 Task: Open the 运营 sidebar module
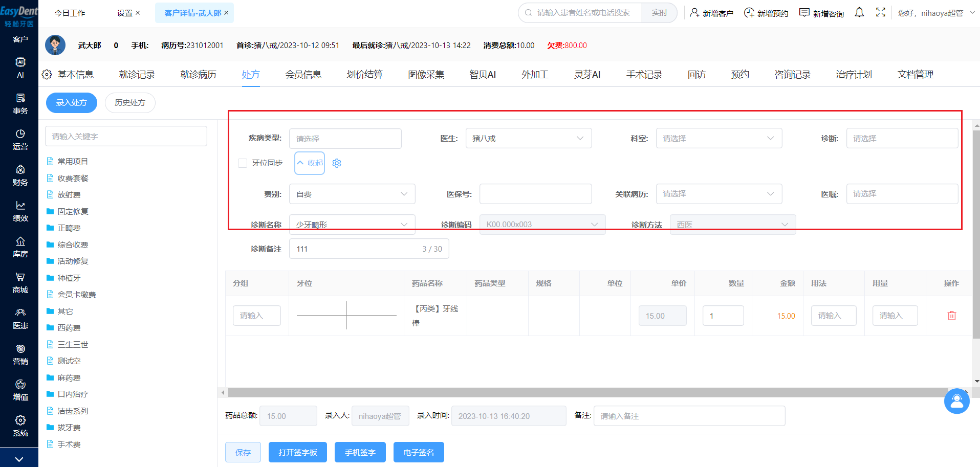coord(20,140)
